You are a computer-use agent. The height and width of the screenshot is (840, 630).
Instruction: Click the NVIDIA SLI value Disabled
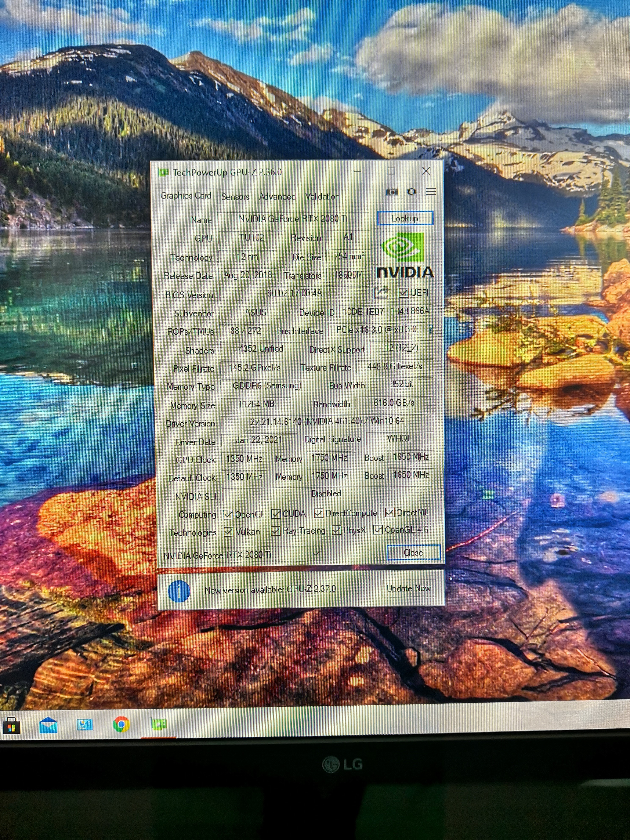327,494
